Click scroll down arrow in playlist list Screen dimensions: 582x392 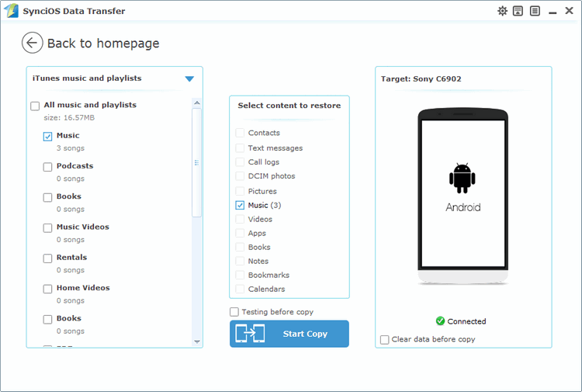(197, 342)
